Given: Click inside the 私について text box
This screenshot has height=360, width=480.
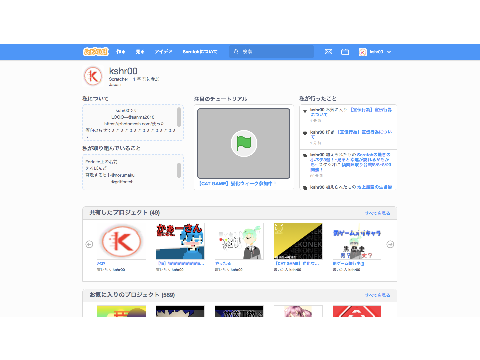Looking at the screenshot, I should [x=130, y=122].
